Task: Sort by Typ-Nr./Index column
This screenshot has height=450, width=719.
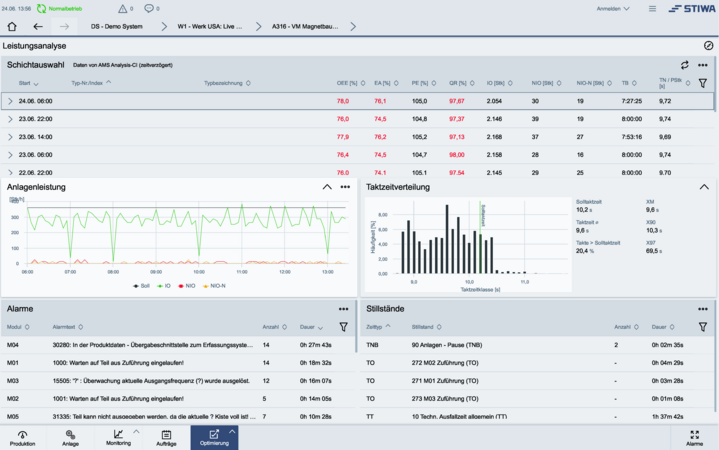Action: pyautogui.click(x=91, y=83)
